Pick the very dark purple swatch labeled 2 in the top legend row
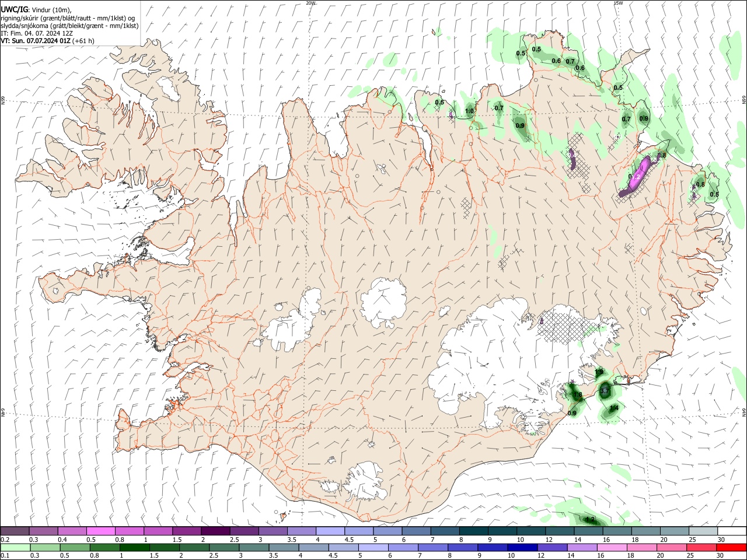The image size is (747, 560). pos(215,531)
